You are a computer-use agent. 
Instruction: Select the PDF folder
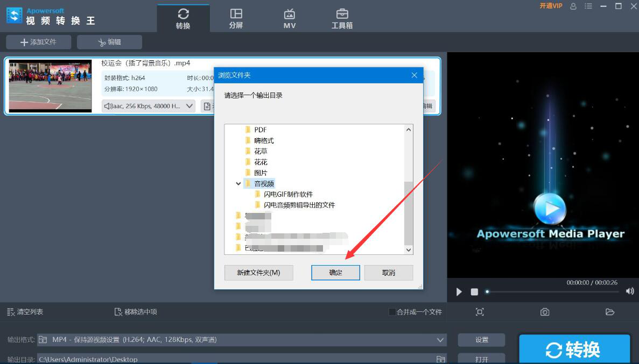coord(256,130)
